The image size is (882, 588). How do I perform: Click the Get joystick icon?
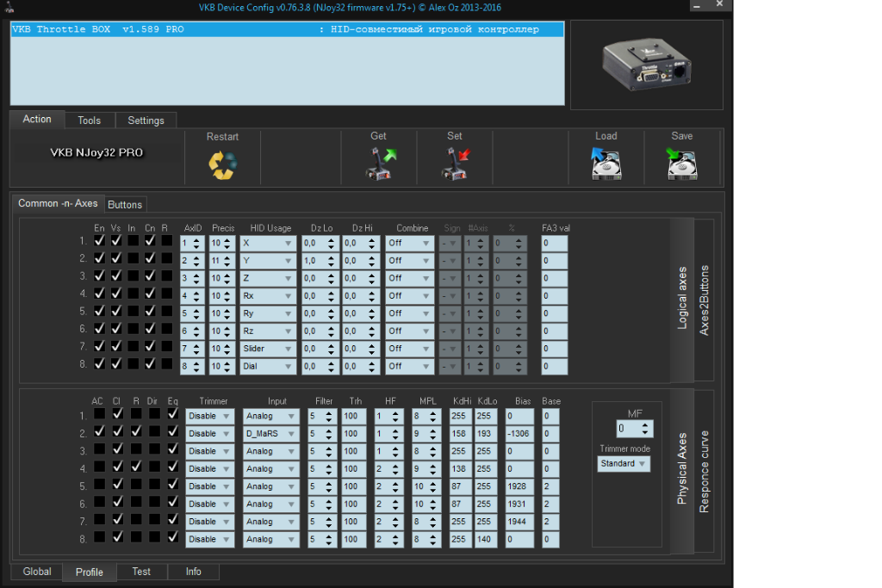coord(381,164)
